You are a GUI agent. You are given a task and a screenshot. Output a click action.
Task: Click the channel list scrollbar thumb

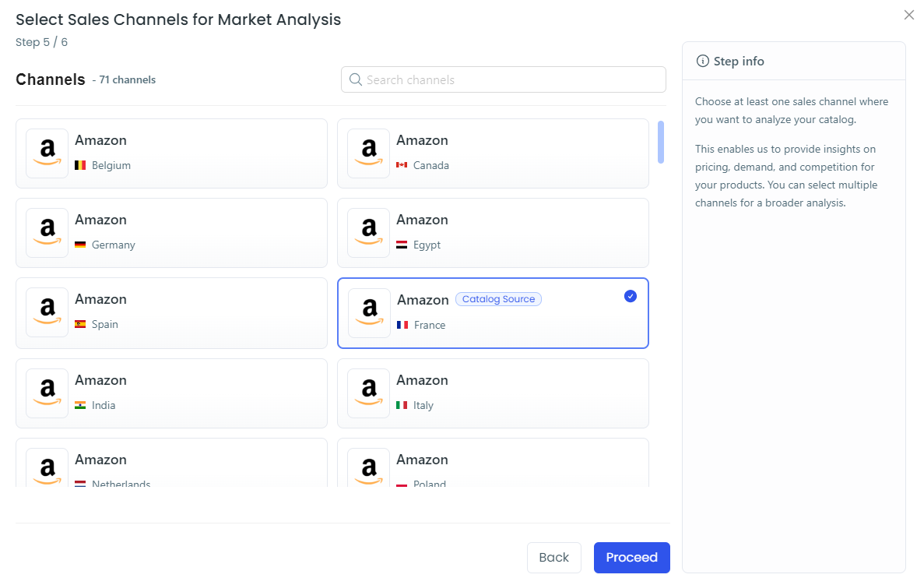tap(661, 142)
